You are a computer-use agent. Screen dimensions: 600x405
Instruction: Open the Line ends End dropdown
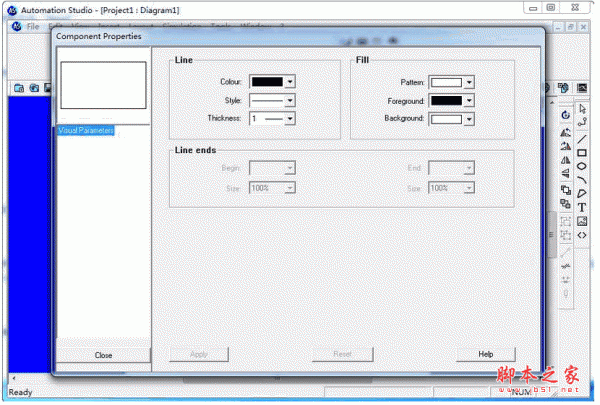tap(469, 168)
